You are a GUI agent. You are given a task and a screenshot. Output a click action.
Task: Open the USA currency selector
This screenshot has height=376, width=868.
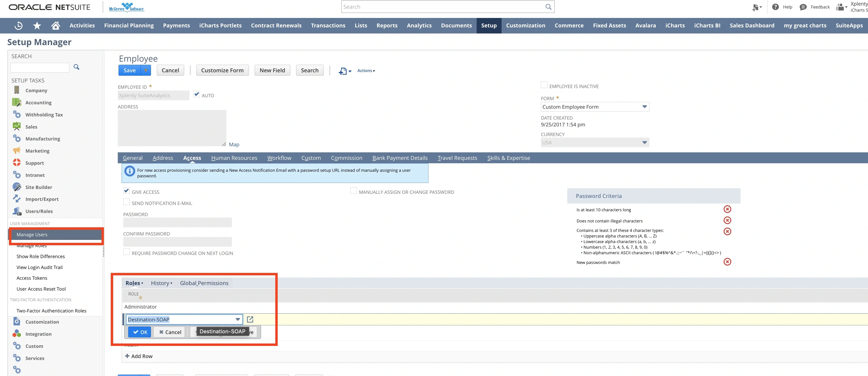pyautogui.click(x=645, y=142)
